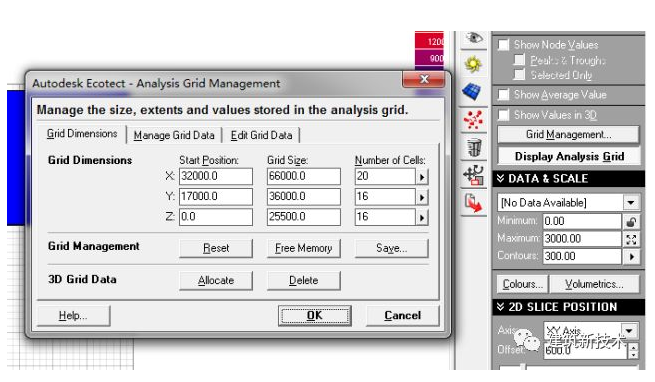This screenshot has width=655, height=382.
Task: Confirm dialog with OK button
Action: [315, 316]
